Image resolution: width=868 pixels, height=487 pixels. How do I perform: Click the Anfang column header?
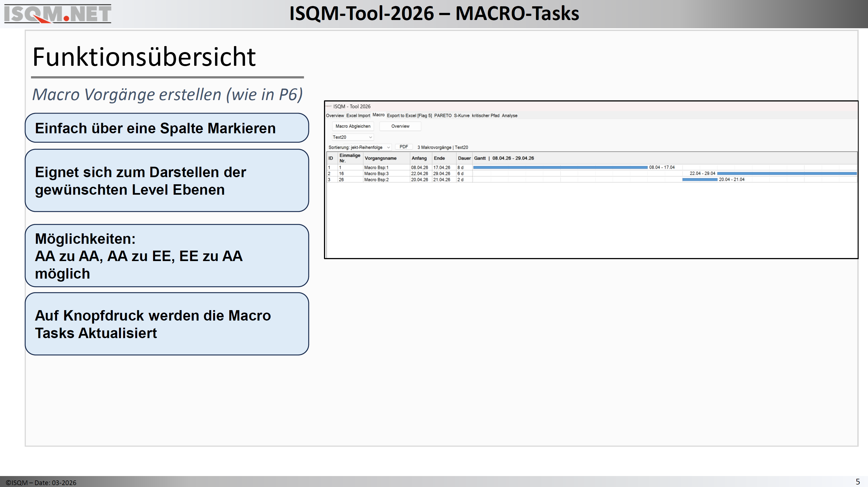(x=419, y=158)
